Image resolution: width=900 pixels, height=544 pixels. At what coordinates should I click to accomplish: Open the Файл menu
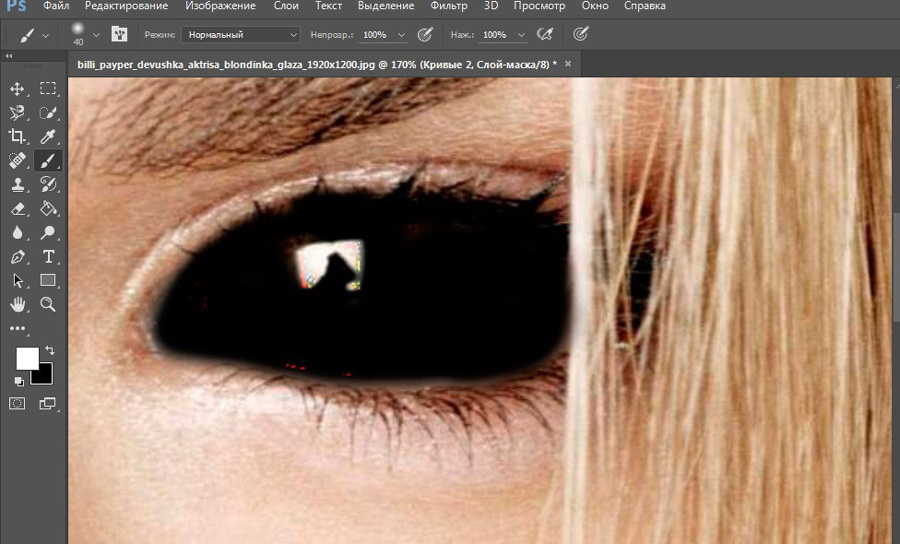click(56, 6)
